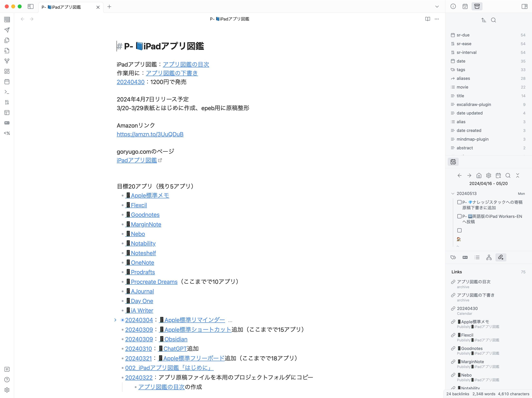Open the Templater <% icon in the ribbon
Image resolution: width=532 pixels, height=398 pixels.
coord(7,133)
